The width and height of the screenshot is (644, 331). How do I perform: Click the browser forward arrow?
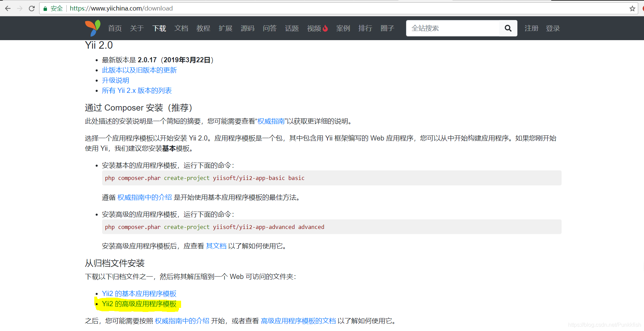20,9
